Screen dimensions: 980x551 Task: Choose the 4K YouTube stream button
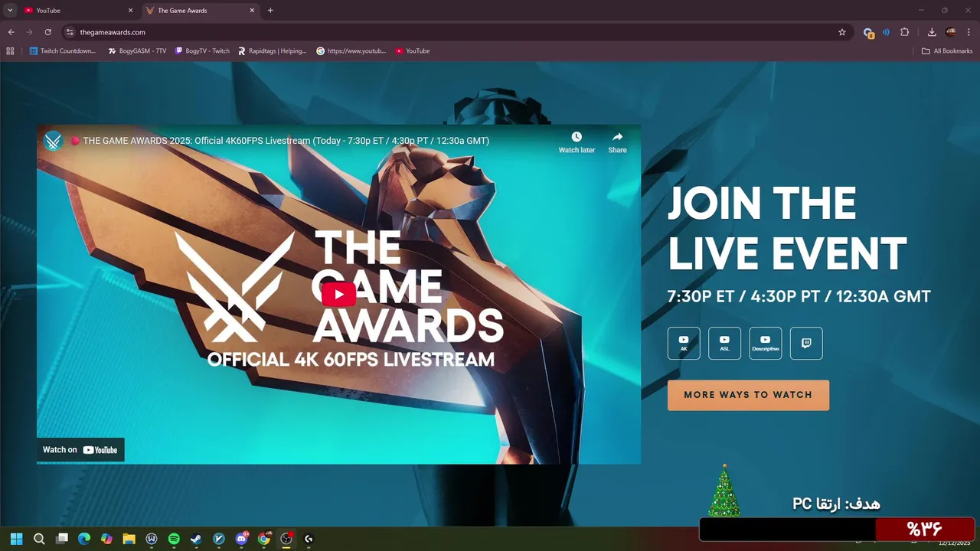click(684, 344)
